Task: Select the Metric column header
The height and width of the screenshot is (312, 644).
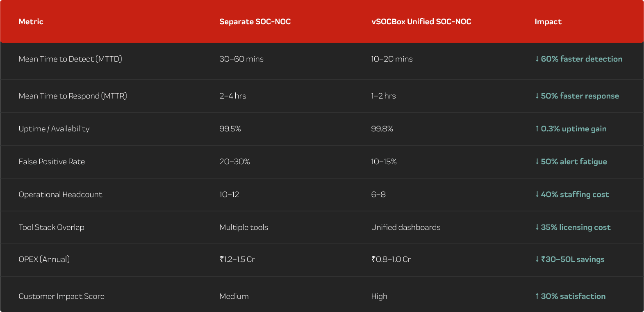Action: [31, 22]
